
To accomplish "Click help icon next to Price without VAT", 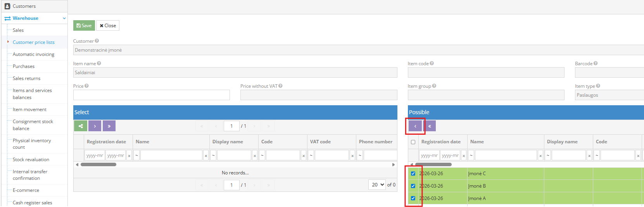I will [280, 86].
